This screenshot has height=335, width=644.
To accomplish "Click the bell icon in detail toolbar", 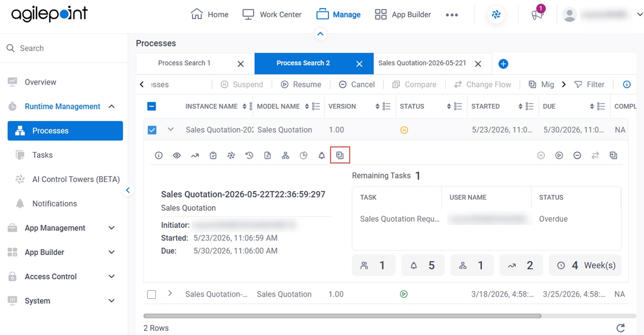I will click(321, 155).
